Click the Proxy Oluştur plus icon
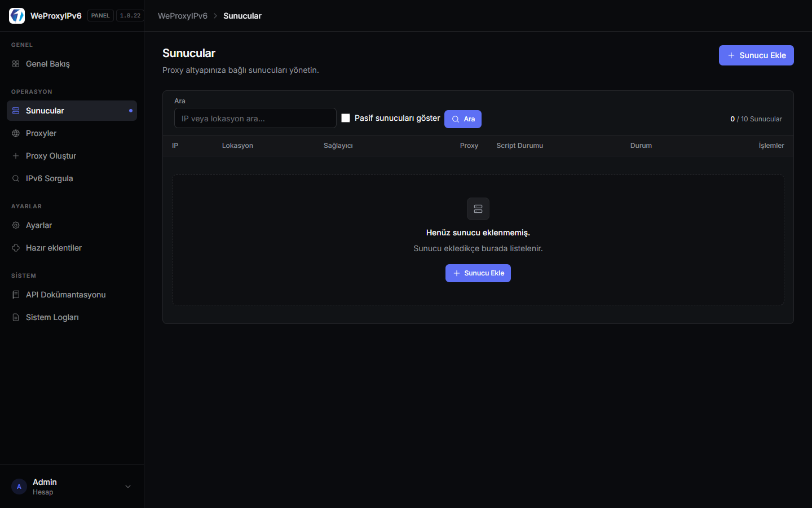Screen dimensions: 812x508 pyautogui.click(x=16, y=156)
